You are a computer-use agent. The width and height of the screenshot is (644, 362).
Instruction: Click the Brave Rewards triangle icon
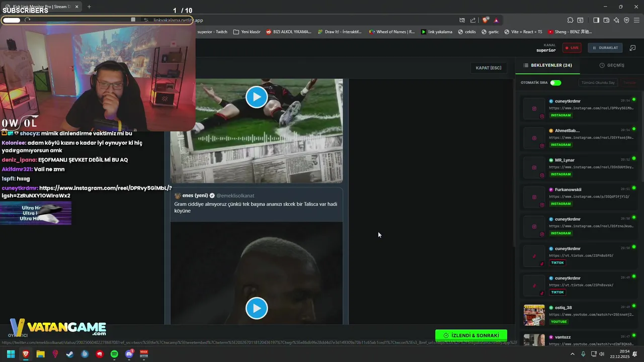coord(496,20)
